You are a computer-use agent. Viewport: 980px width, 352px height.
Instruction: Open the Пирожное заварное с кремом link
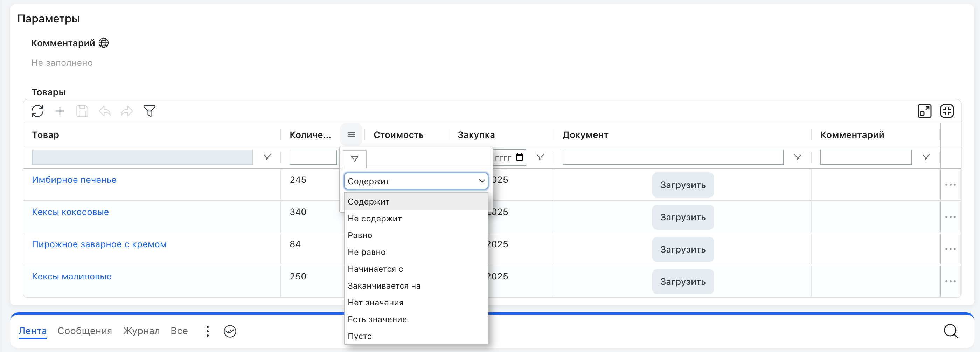[x=99, y=244]
